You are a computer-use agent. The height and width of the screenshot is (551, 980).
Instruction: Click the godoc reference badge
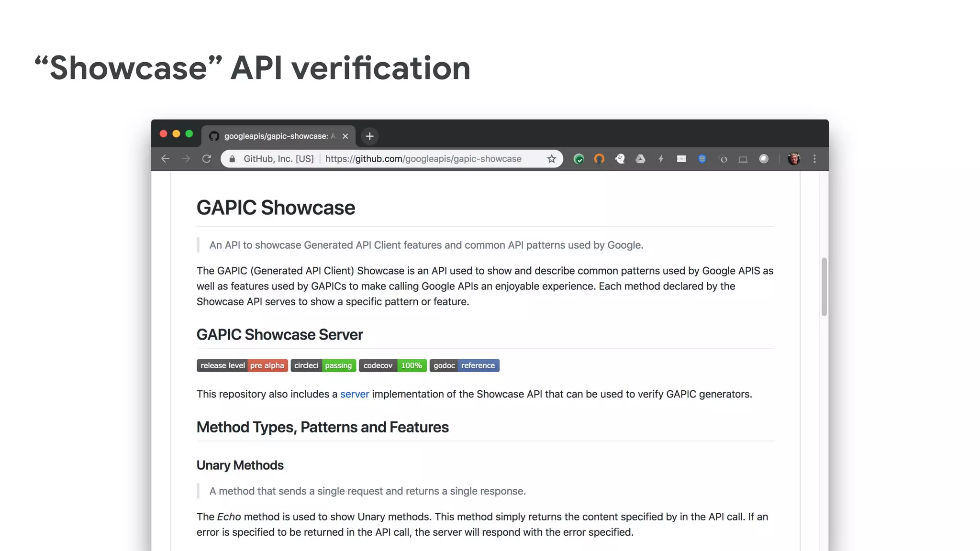click(464, 365)
